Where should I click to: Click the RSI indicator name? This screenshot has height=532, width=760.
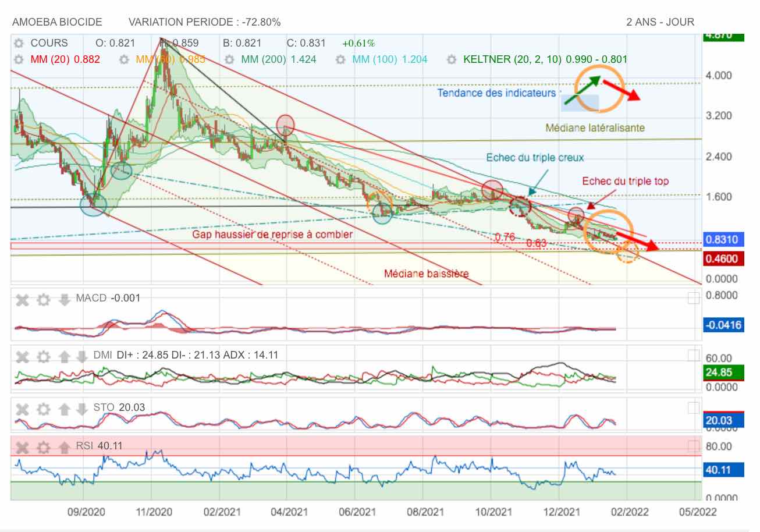pos(85,446)
